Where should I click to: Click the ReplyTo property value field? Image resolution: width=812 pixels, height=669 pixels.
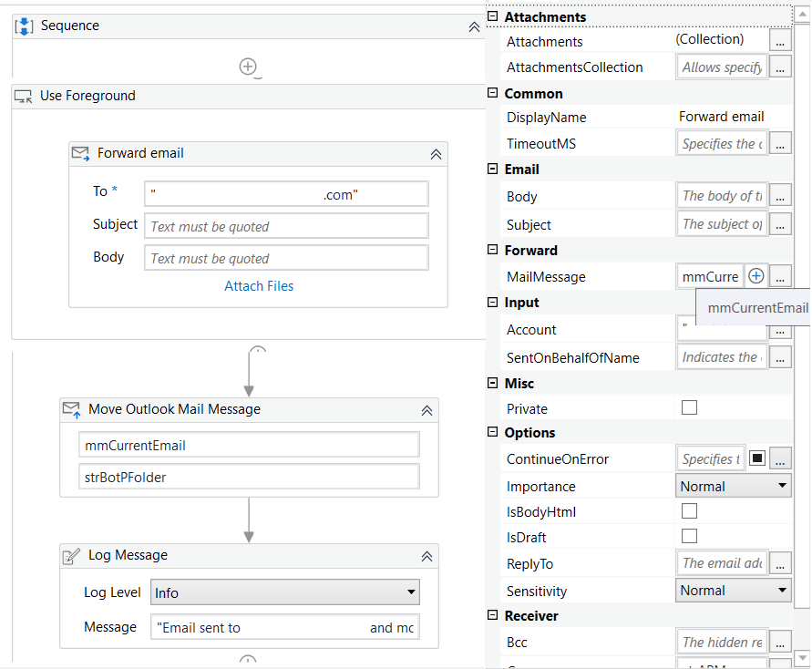pos(722,563)
